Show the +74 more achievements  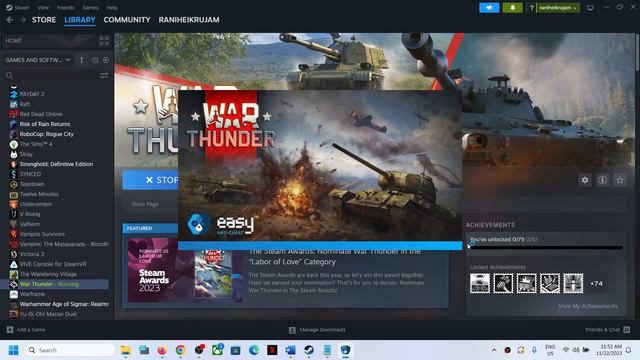click(596, 283)
